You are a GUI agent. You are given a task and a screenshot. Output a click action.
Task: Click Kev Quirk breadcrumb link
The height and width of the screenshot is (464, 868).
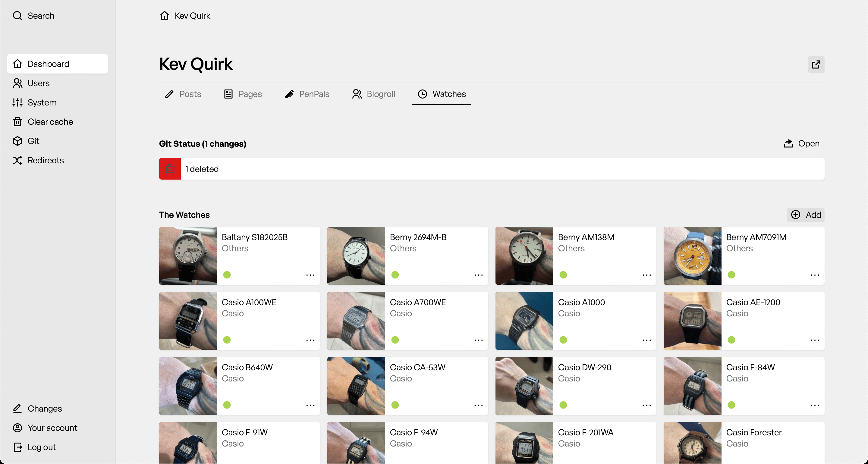[x=192, y=16]
